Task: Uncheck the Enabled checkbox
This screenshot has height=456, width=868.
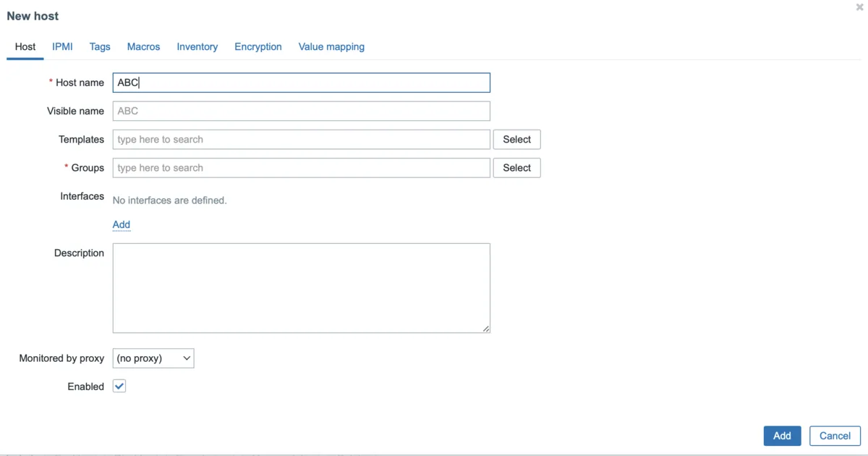Action: pos(119,387)
